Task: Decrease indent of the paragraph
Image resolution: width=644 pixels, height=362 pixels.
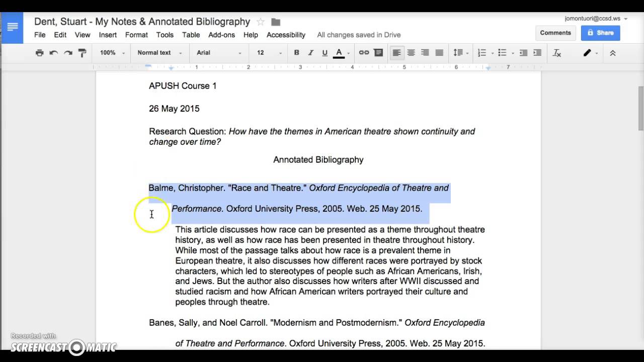Action: [x=523, y=53]
